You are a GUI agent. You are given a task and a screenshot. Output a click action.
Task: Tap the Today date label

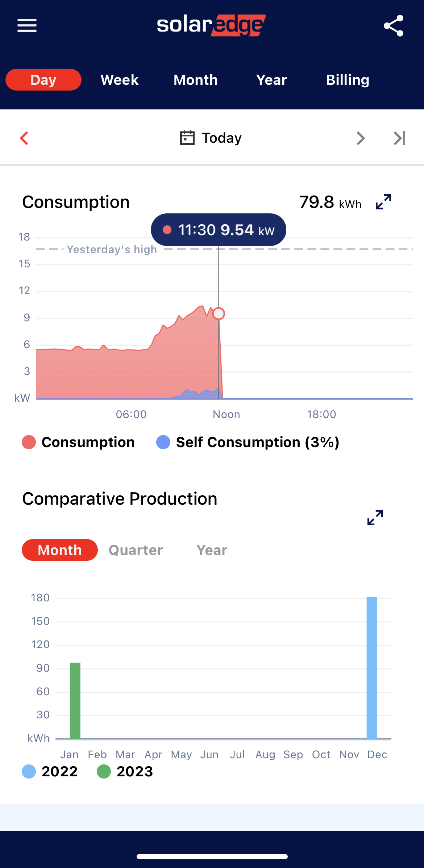[222, 138]
